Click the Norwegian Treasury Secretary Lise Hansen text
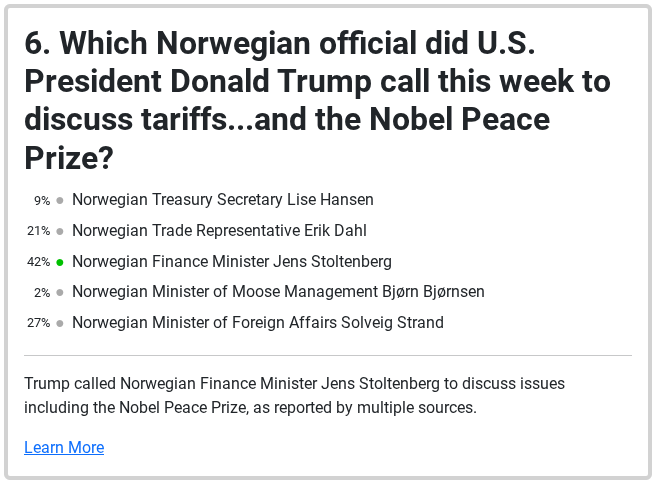658x483 pixels. click(x=223, y=200)
